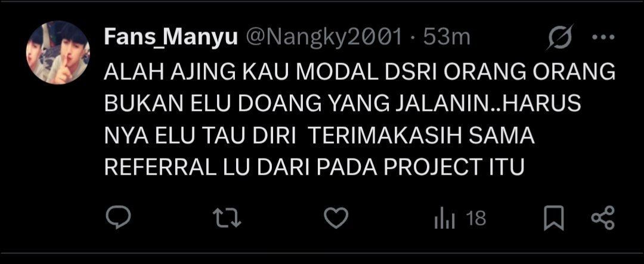Open the three-dot more options menu
Viewport: 644px width, 264px height.
(603, 38)
